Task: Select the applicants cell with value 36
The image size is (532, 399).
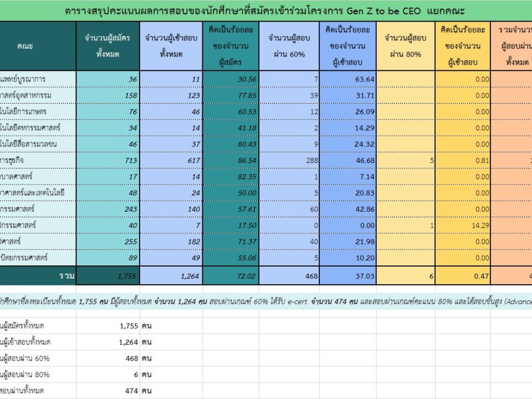Action: click(x=108, y=79)
